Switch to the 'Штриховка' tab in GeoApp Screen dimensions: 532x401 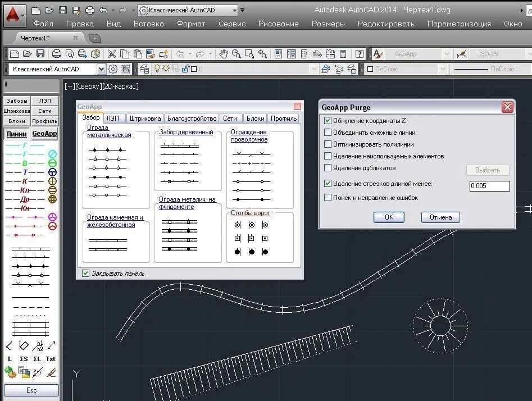coord(145,118)
